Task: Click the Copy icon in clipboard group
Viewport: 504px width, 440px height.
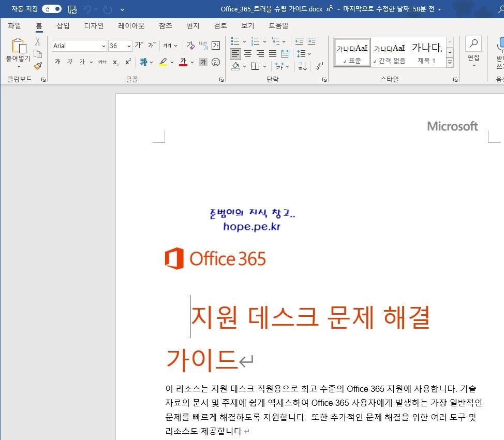Action: 38,54
